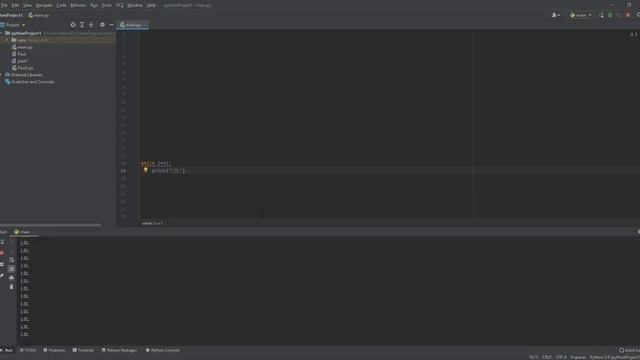Click the inspections warning indicator in editor
640x360 pixels.
[633, 34]
